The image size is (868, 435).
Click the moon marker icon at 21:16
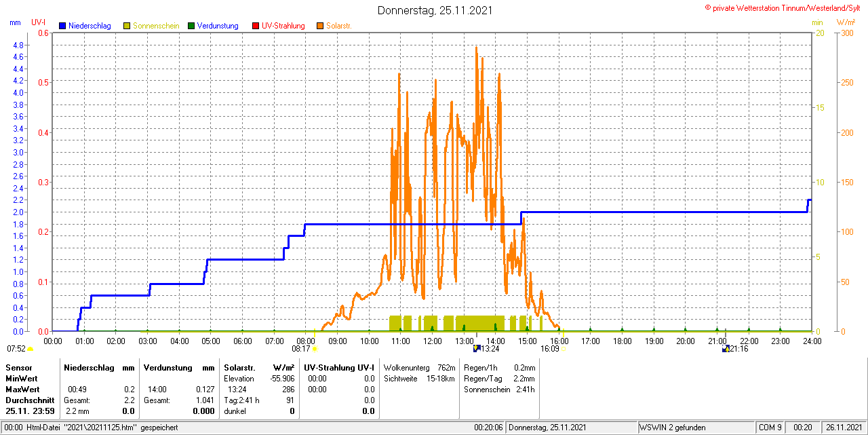[x=726, y=348]
